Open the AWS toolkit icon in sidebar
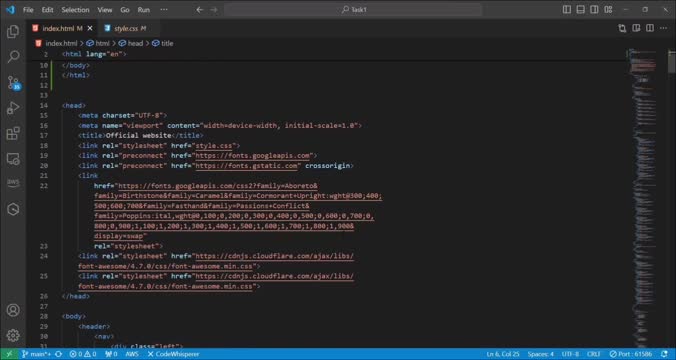Viewport: 676px width, 360px height. coord(13,183)
